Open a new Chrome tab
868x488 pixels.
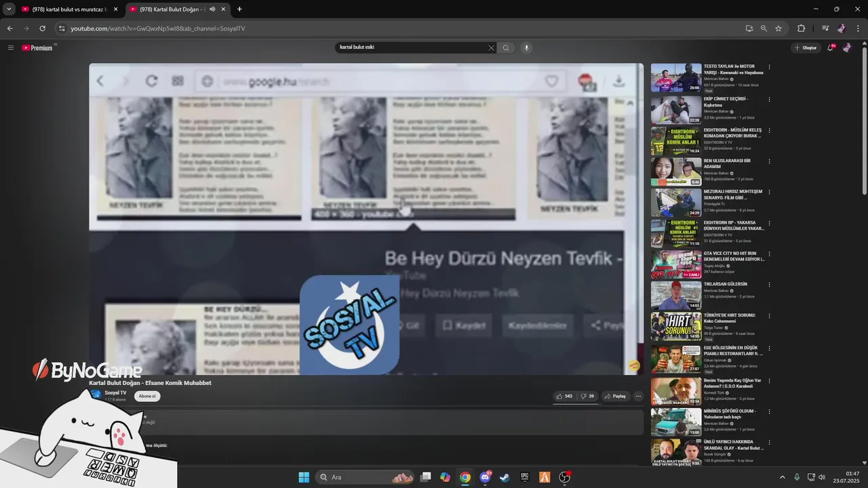(x=239, y=9)
